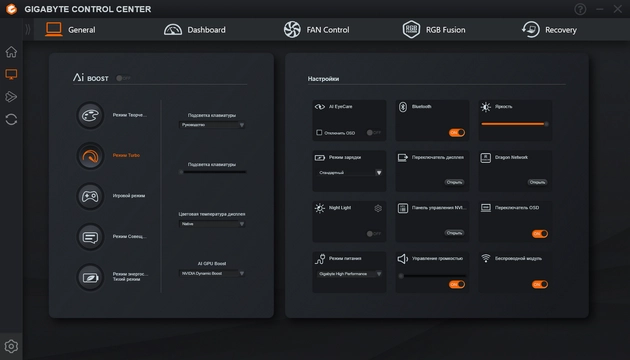Click the Управление громкостью volume slider
Image resolution: width=630 pixels, height=360 pixels.
click(432, 276)
